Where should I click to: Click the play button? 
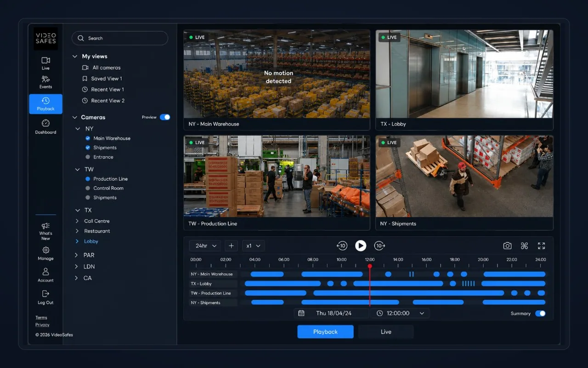point(361,246)
